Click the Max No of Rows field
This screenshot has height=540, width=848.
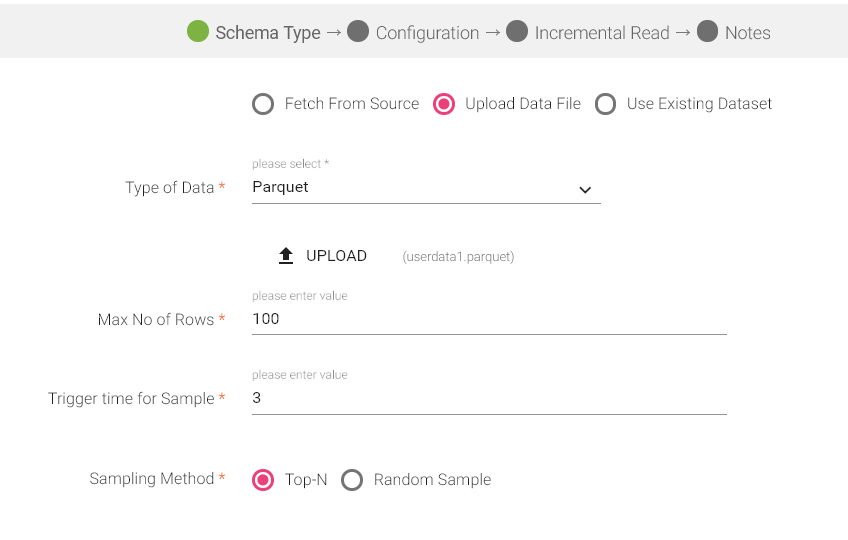(488, 319)
